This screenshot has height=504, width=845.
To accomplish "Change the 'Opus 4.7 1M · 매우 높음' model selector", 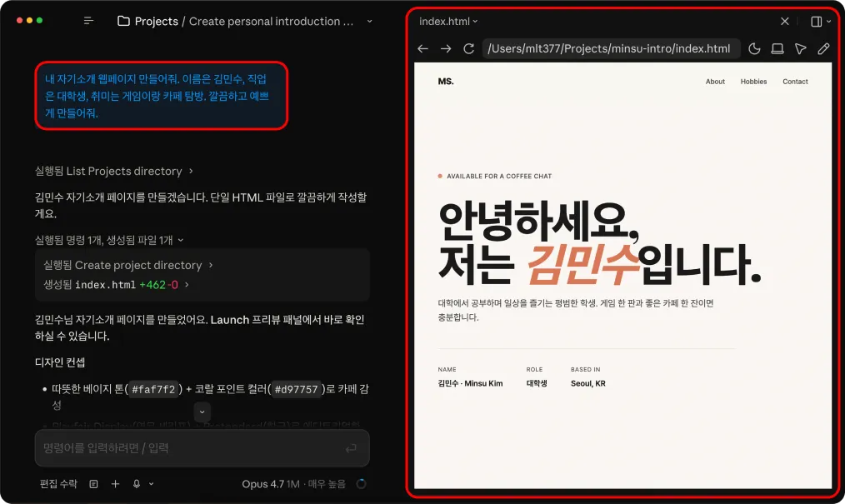I will 293,484.
